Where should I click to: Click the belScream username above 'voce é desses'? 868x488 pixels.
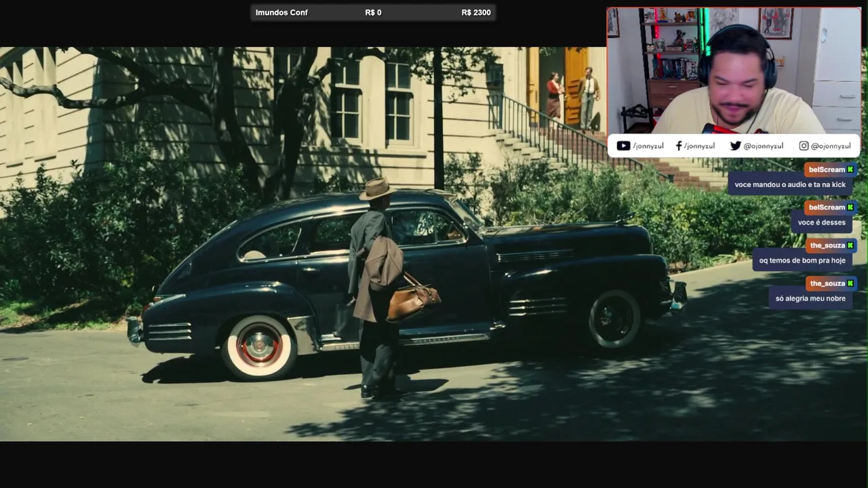827,207
